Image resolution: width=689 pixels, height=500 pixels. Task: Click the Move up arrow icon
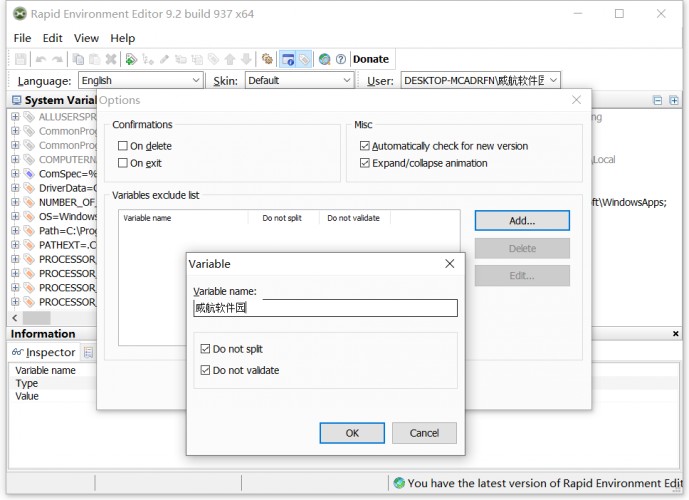[x=230, y=59]
